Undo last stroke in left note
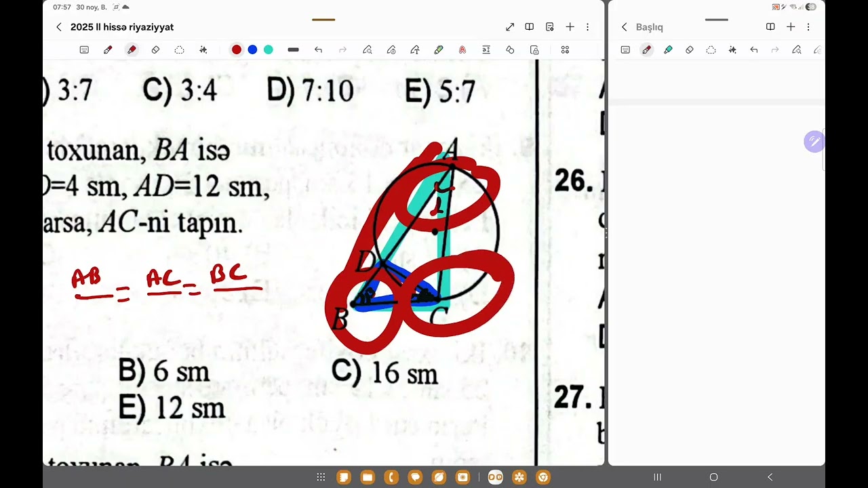868x488 pixels. click(318, 49)
